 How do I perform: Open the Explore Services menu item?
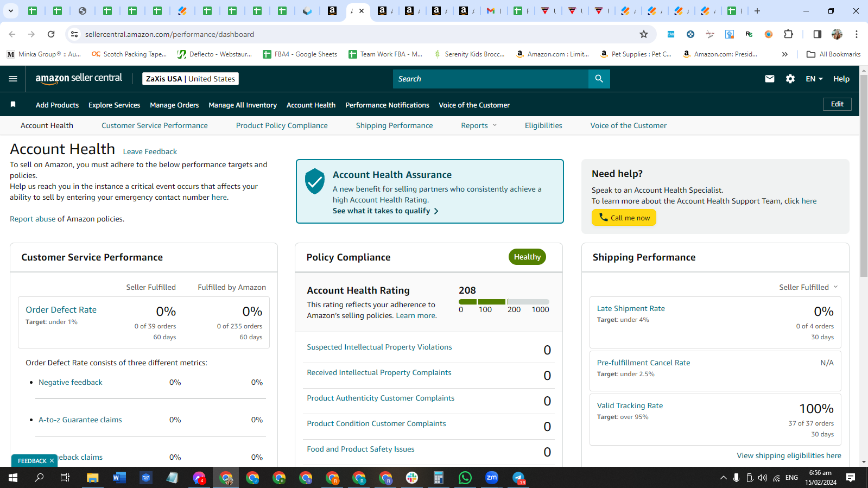(114, 105)
